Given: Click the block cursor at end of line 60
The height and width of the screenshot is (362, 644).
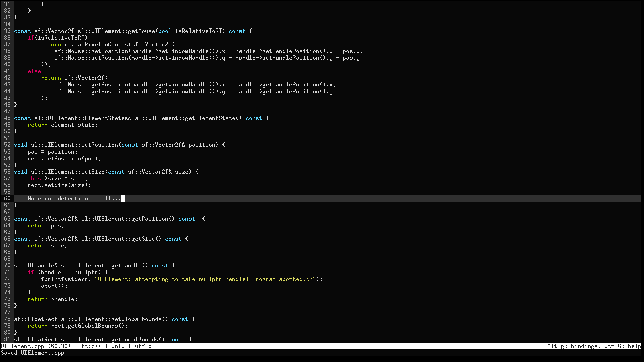Looking at the screenshot, I should coord(123,198).
